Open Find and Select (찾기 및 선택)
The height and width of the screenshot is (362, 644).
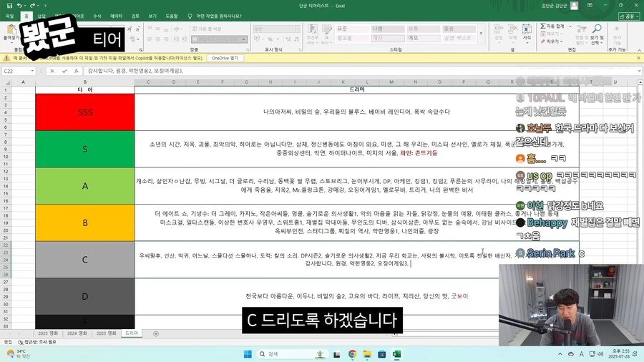[597, 34]
